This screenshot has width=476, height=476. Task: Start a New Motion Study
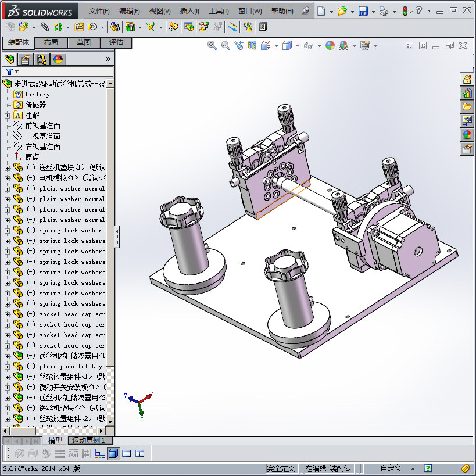pyautogui.click(x=174, y=27)
